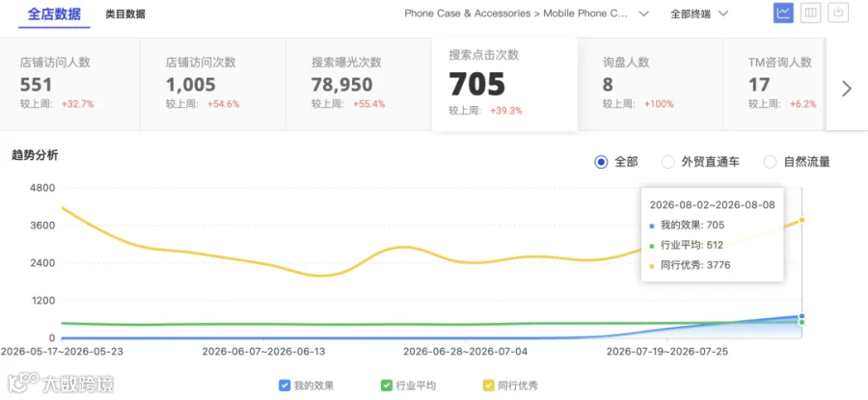Select the 店铺访问人数 metric card

[70, 84]
